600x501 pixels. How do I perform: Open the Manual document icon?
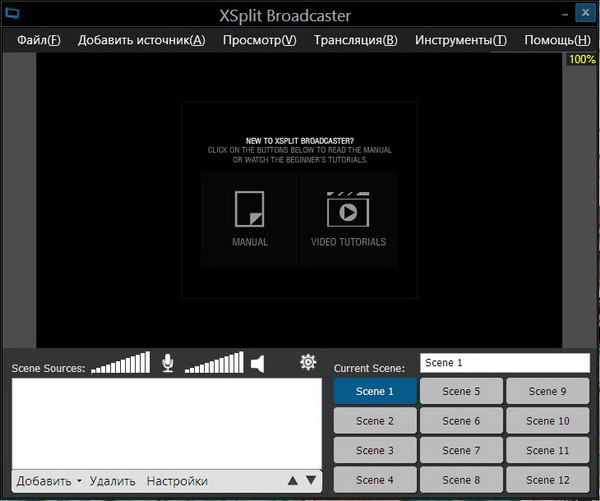(x=249, y=210)
